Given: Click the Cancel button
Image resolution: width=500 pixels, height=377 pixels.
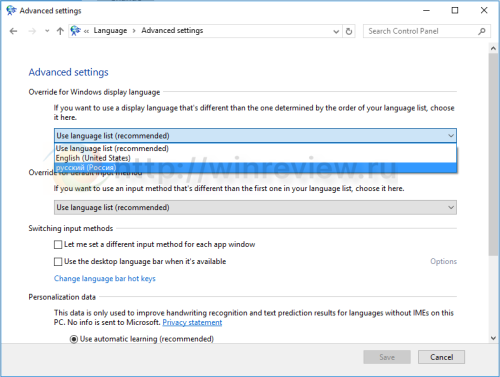Looking at the screenshot, I should [441, 357].
